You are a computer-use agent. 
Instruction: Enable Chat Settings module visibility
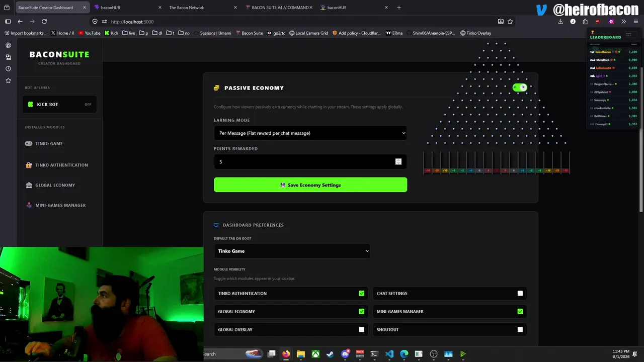(520, 293)
